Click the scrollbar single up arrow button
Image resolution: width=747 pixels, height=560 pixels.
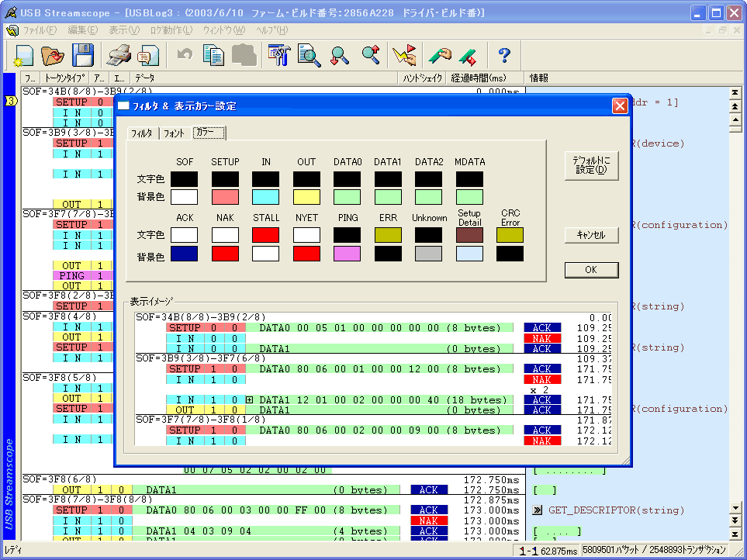[x=735, y=119]
